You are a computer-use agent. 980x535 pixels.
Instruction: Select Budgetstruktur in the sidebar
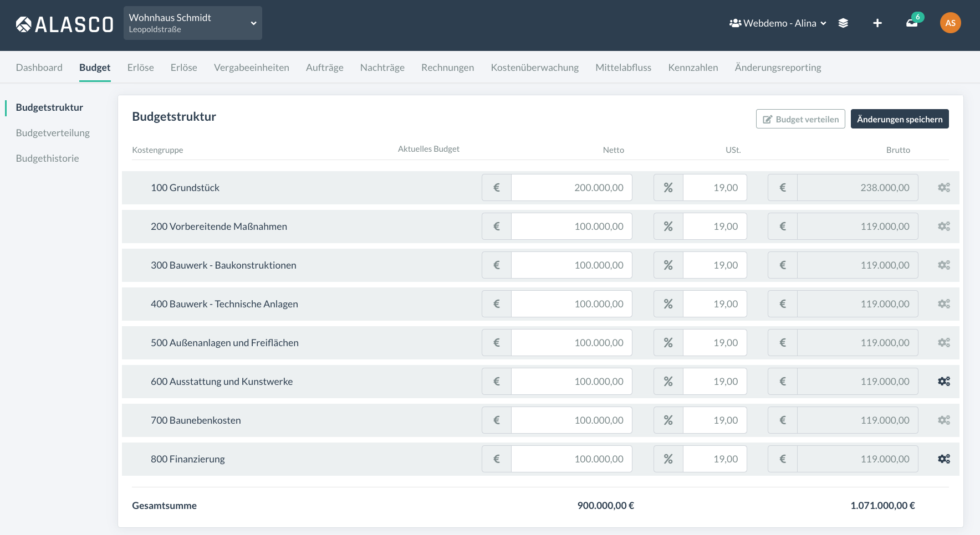(50, 107)
